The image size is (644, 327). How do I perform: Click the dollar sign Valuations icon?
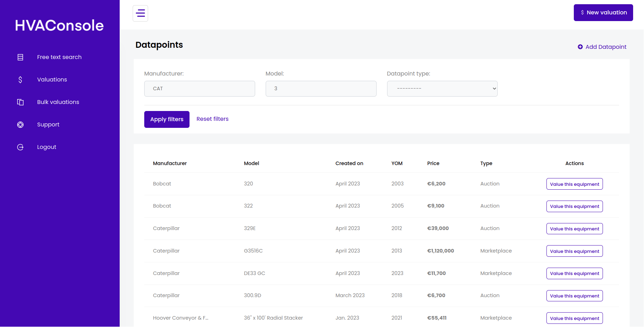(x=20, y=80)
